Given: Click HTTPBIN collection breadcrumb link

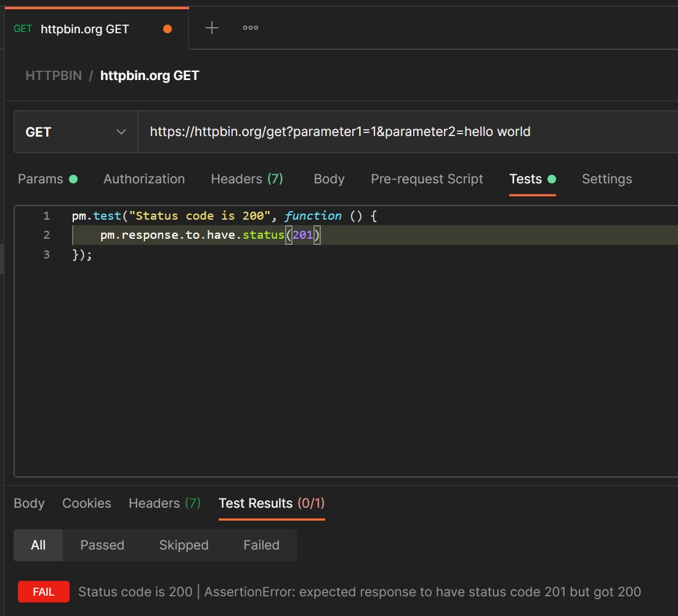Looking at the screenshot, I should (x=54, y=76).
